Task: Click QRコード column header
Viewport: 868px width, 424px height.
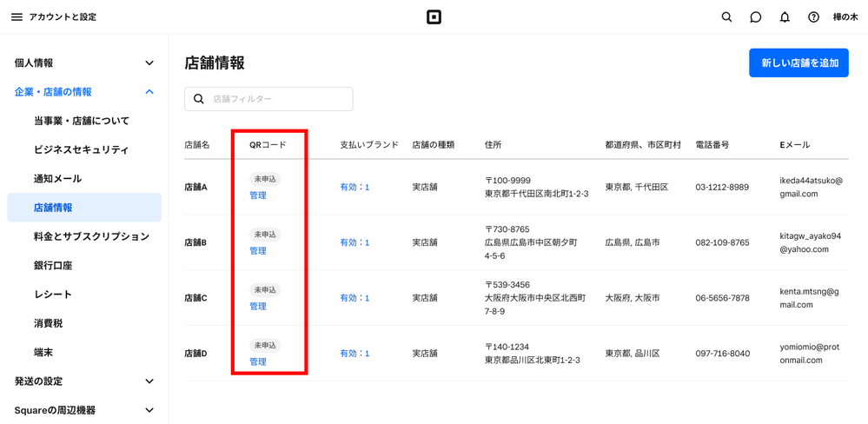Action: (268, 145)
